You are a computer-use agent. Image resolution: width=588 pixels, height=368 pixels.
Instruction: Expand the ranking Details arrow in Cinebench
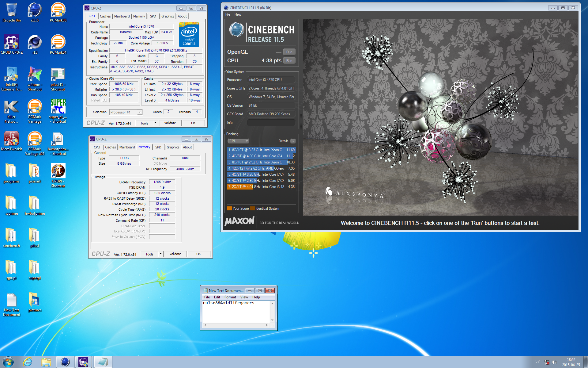pos(293,141)
